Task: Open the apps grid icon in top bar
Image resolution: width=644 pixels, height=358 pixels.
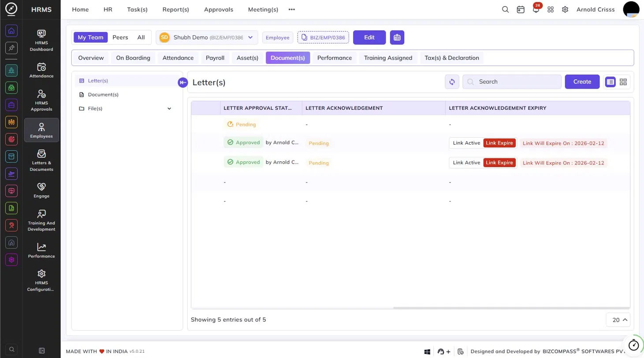Action: pos(551,9)
